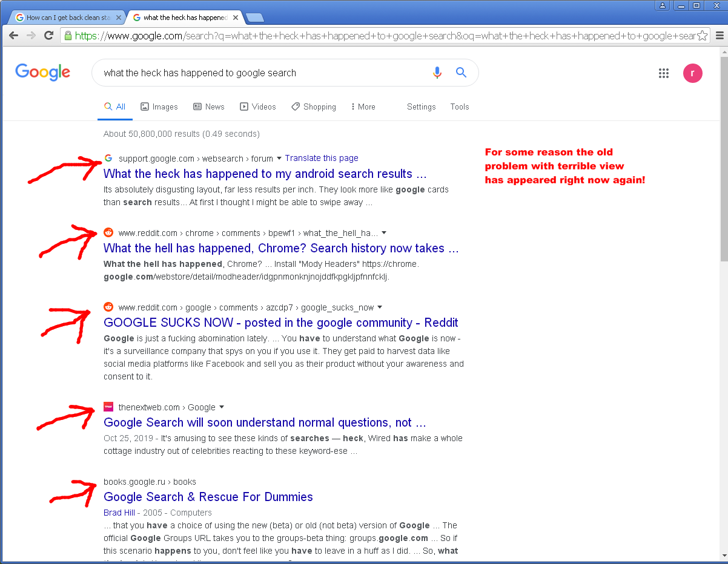Image resolution: width=728 pixels, height=564 pixels.
Task: Expand dropdown arrow after support.google.com forum
Action: pos(279,159)
